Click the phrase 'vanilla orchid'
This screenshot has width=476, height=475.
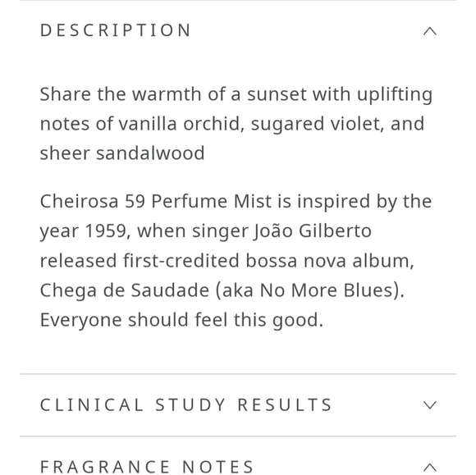[181, 124]
